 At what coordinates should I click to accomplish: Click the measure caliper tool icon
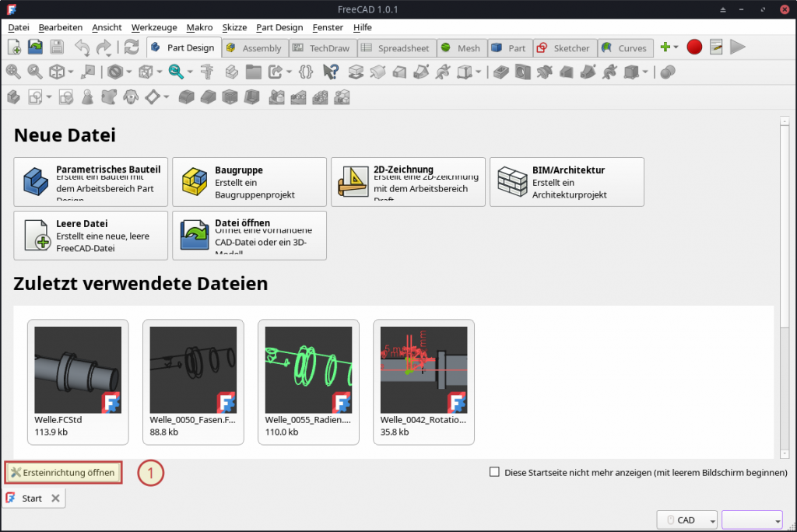coord(207,72)
